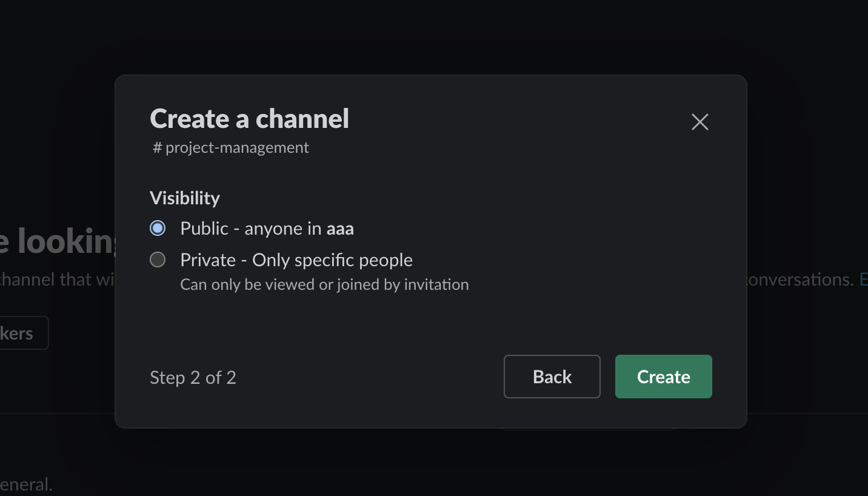The width and height of the screenshot is (868, 496).
Task: Click the hash icon before project-management
Action: click(x=156, y=147)
